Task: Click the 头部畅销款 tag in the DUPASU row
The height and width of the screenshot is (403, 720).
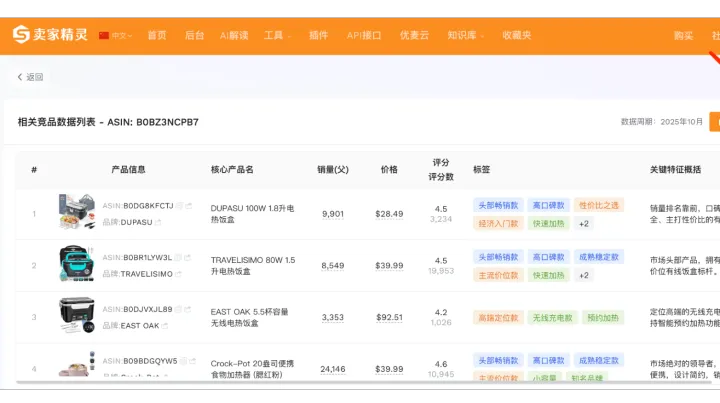Action: [498, 205]
